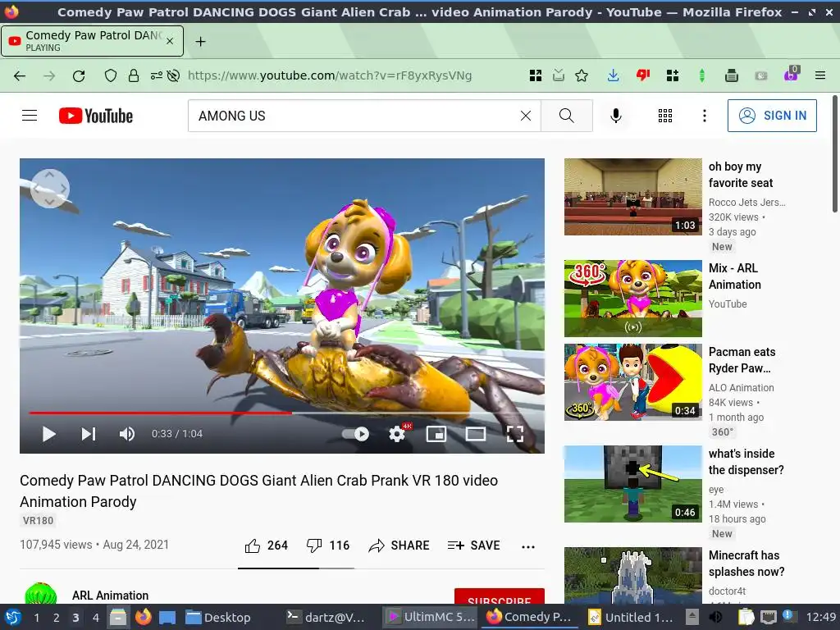Switch to workspace 1 in taskbar
Screen dimensions: 840x630
[x=36, y=618]
